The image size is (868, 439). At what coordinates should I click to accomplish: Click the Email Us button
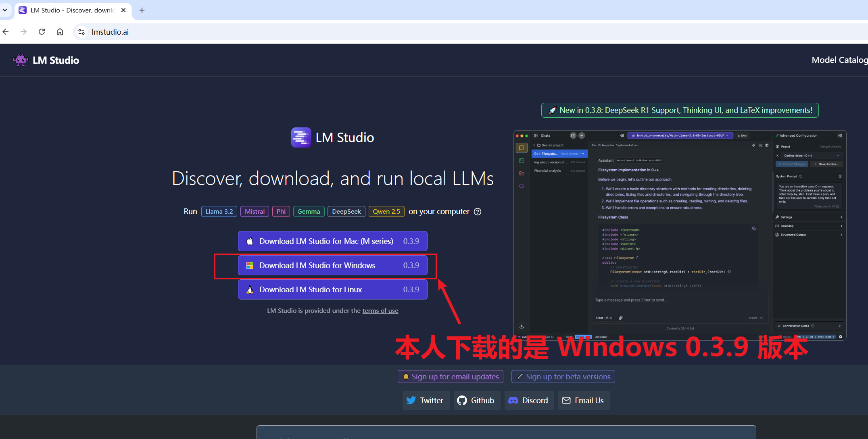click(x=584, y=400)
